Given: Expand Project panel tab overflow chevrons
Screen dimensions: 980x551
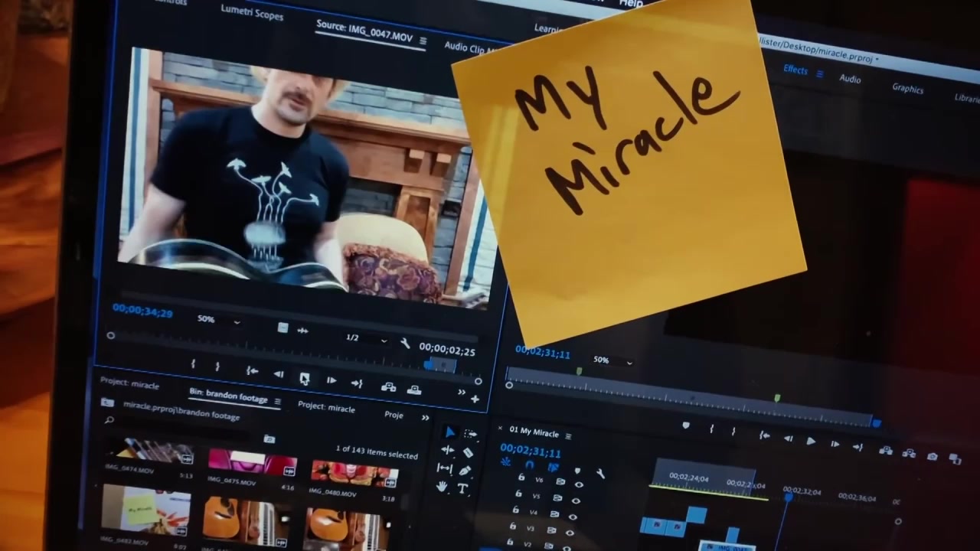Looking at the screenshot, I should point(426,418).
